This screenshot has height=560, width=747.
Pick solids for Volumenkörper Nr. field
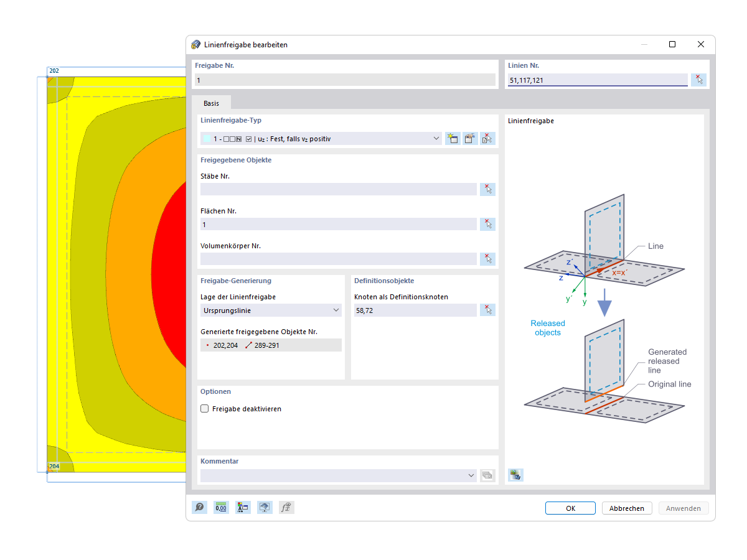[x=487, y=259]
